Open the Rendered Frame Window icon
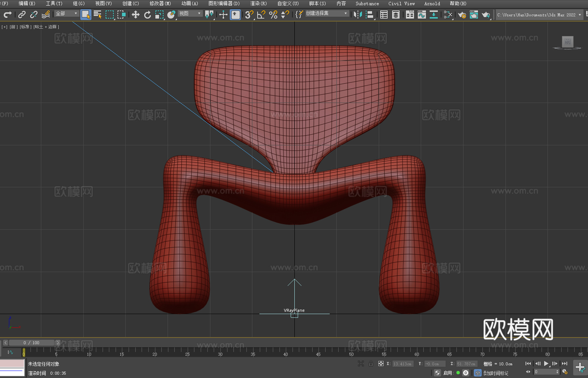This screenshot has width=588, height=378. coord(474,14)
